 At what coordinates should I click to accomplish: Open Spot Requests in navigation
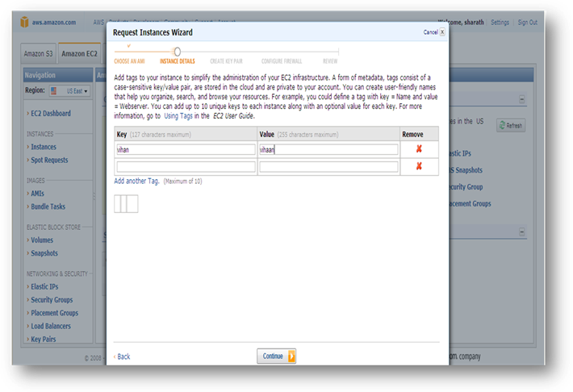pyautogui.click(x=49, y=160)
